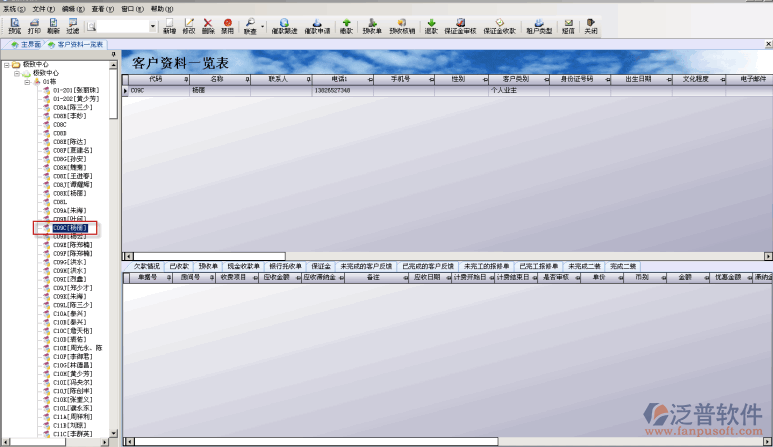Viewport: 773px width, 447px height.
Task: Click the 禁用 (disable) toolbar icon
Action: (x=227, y=23)
